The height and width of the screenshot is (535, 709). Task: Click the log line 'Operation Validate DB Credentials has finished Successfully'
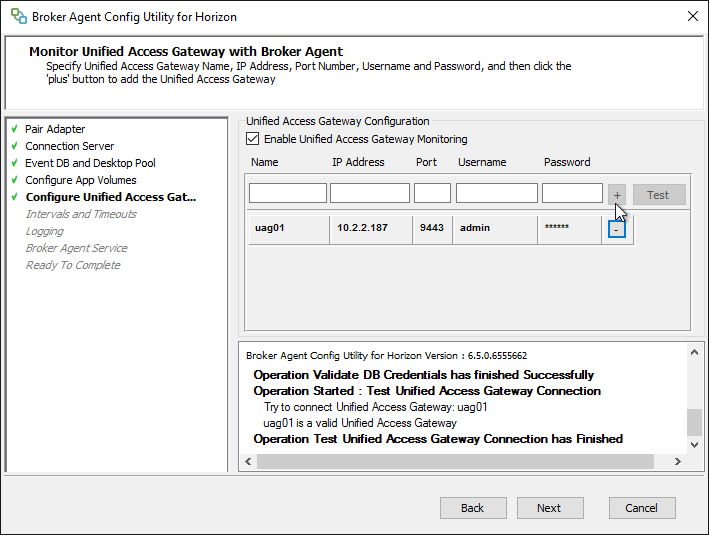pyautogui.click(x=424, y=375)
